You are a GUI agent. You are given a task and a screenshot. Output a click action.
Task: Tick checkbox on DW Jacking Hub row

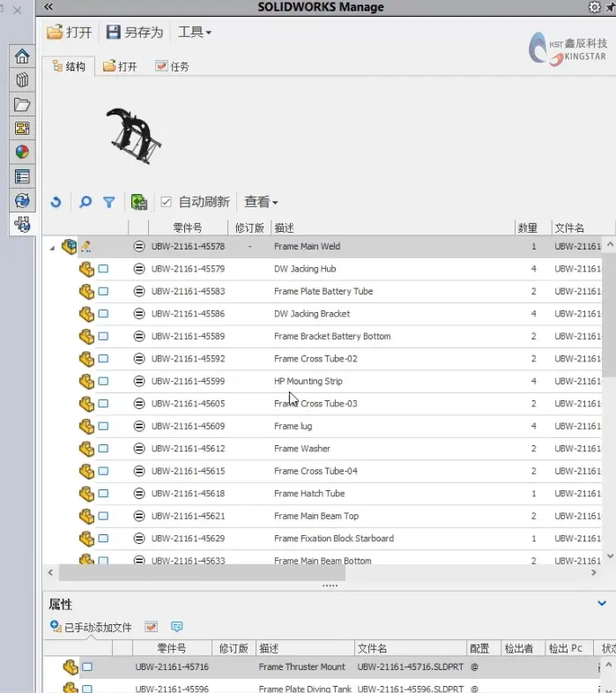[x=103, y=269]
